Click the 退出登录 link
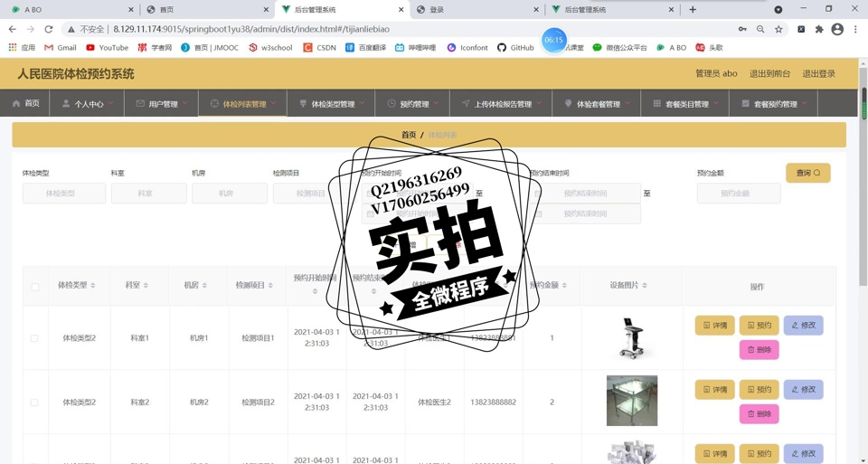 818,73
